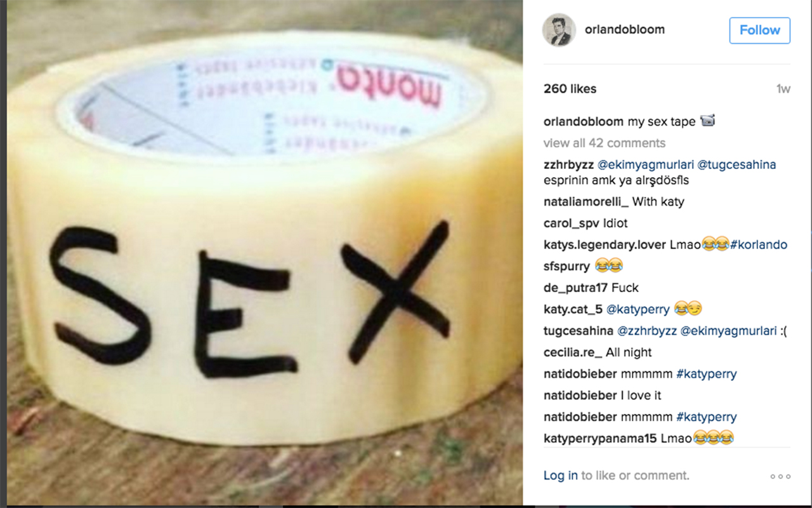Open the three-dots more options menu
This screenshot has height=508, width=812.
pyautogui.click(x=780, y=476)
